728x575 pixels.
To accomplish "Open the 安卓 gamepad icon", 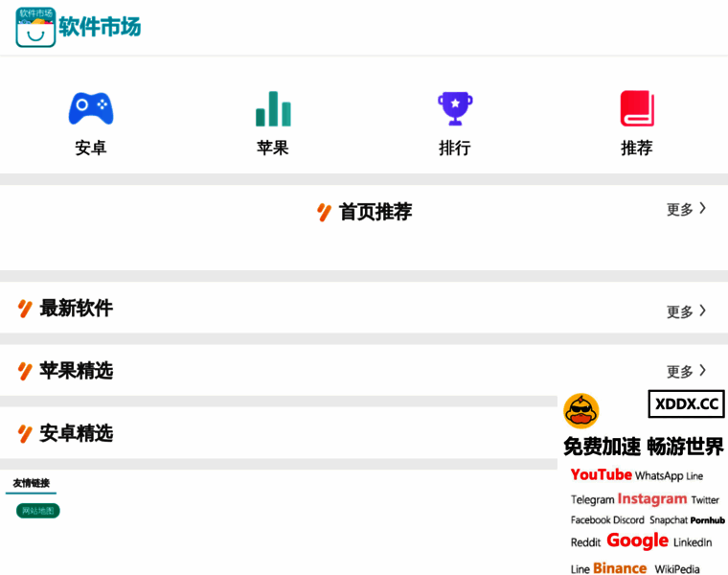I will [x=91, y=108].
